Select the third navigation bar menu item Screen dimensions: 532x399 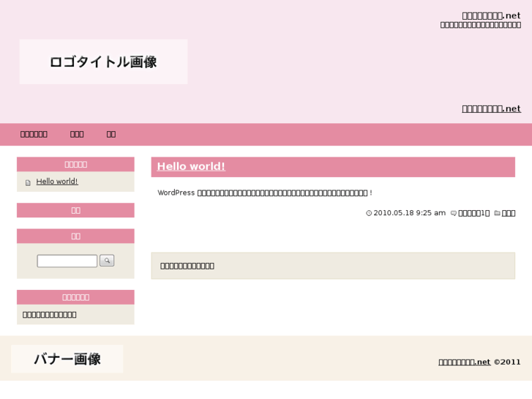(111, 134)
